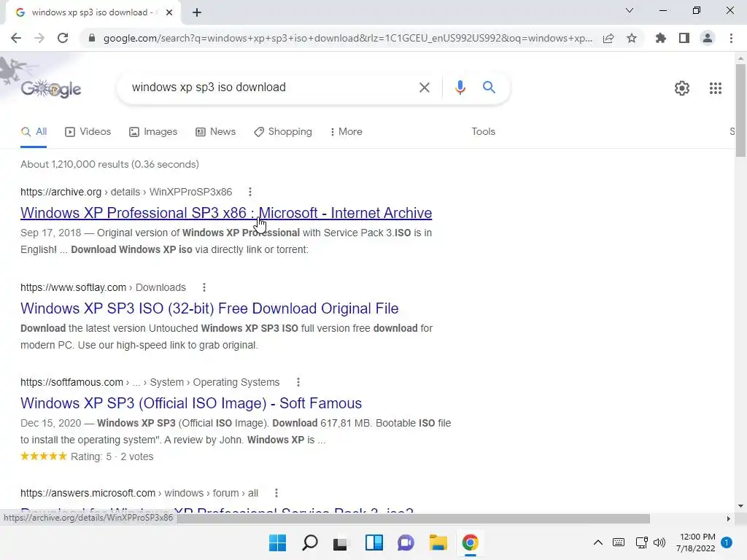Click the Chrome address bar URL

click(348, 38)
